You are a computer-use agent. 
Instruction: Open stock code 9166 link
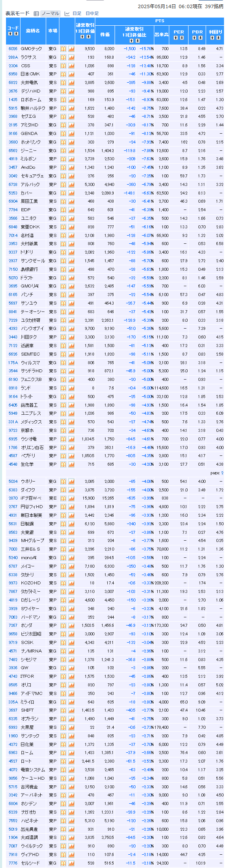(x=13, y=133)
